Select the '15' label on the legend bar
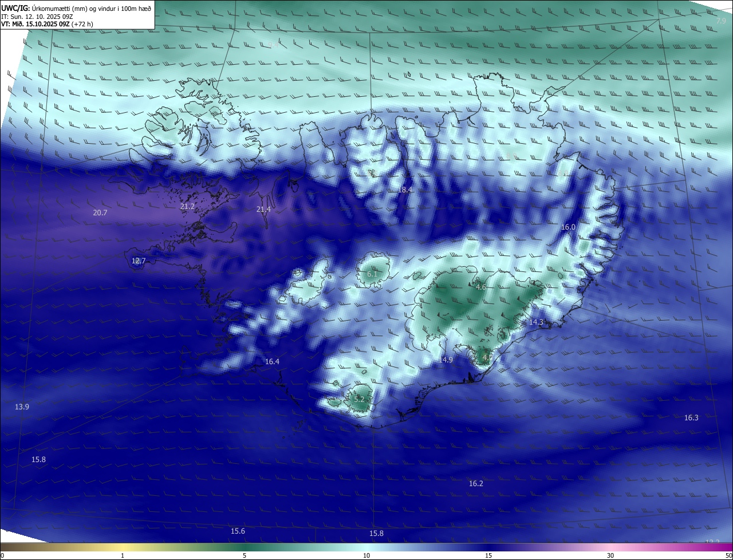This screenshot has height=560, width=733. pyautogui.click(x=488, y=555)
